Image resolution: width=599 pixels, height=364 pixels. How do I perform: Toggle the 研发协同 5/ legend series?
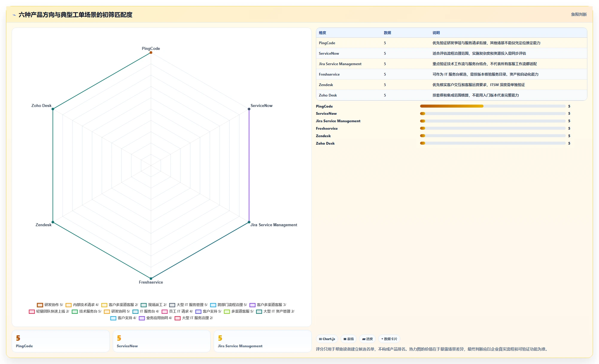117,311
